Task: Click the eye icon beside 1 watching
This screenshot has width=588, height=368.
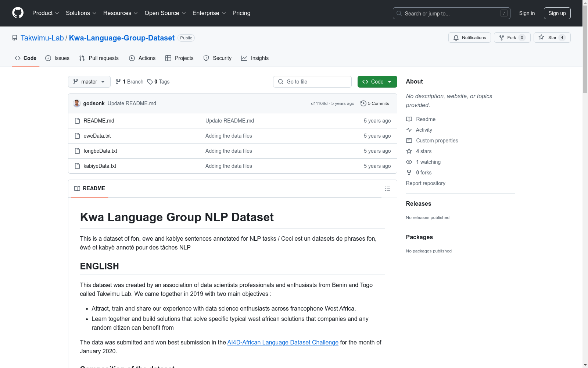Action: (409, 162)
